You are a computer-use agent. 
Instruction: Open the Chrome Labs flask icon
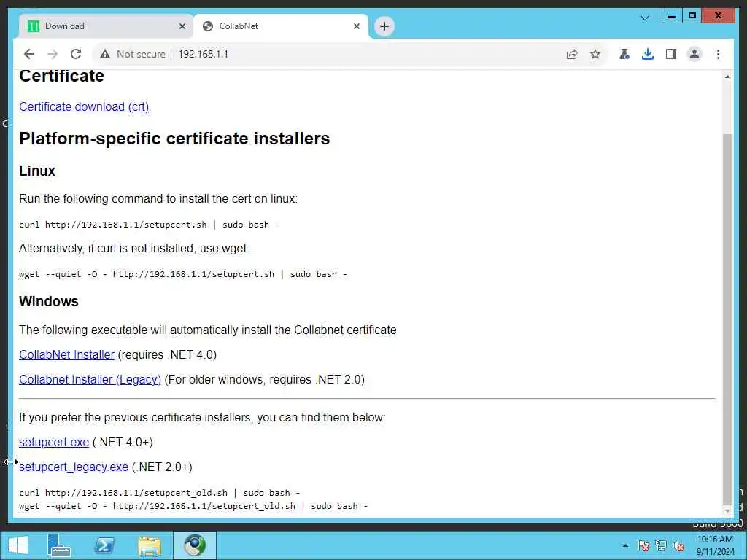624,54
